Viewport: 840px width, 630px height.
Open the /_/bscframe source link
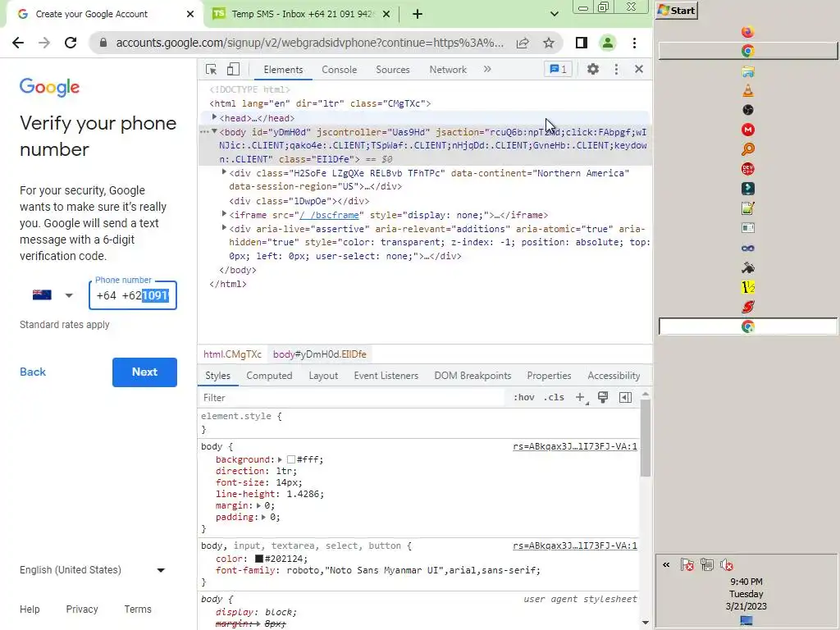(x=329, y=215)
